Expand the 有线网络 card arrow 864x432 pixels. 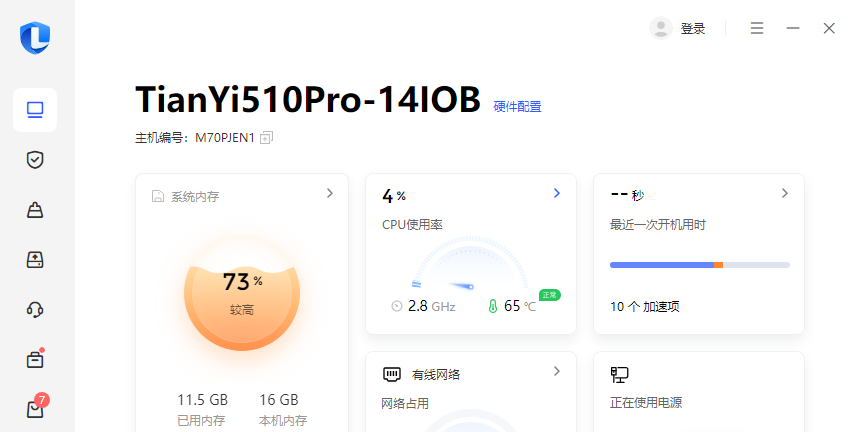(x=557, y=371)
